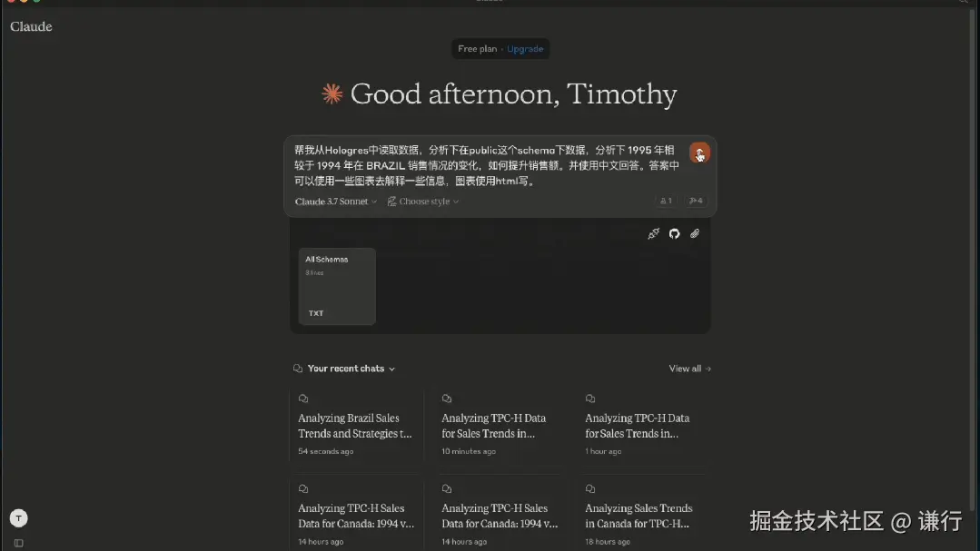
Task: Click the attachment counter badge showing 1
Action: (x=666, y=201)
